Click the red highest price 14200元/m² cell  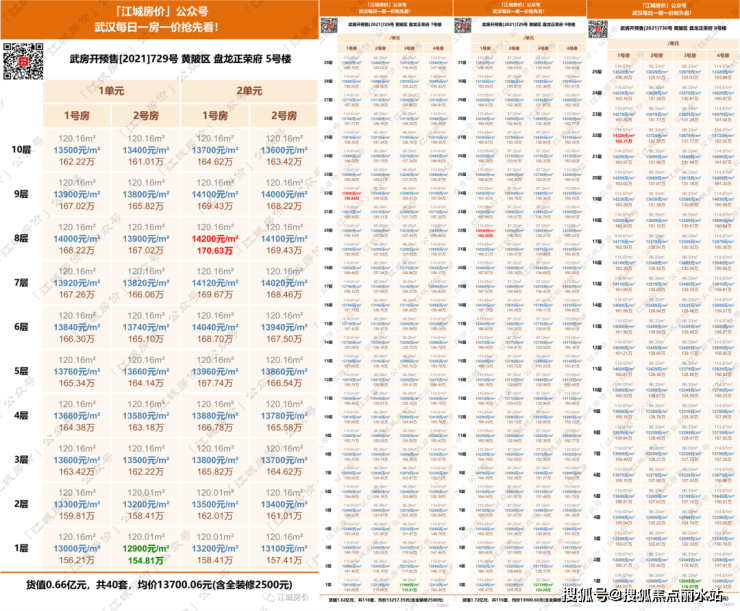208,239
